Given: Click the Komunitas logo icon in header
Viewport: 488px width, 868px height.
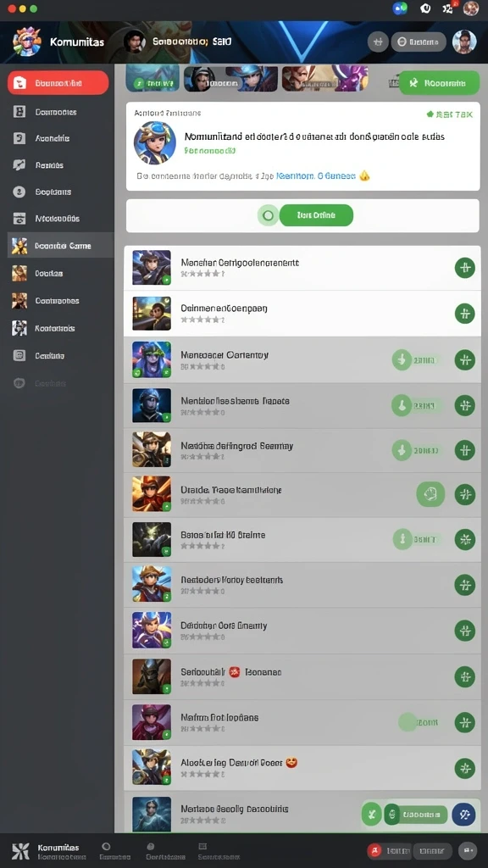Looking at the screenshot, I should pos(26,42).
